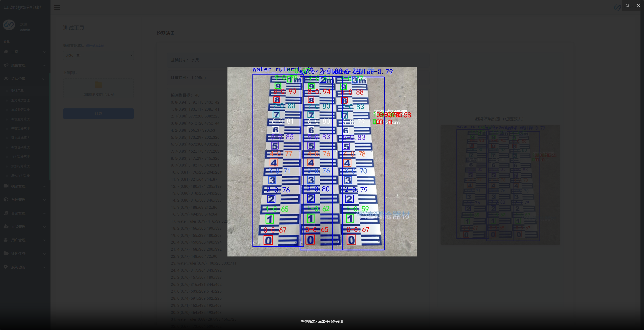644x330 pixels.
Task: Expand the 音频管理 menu chevron
Action: [x=44, y=214]
